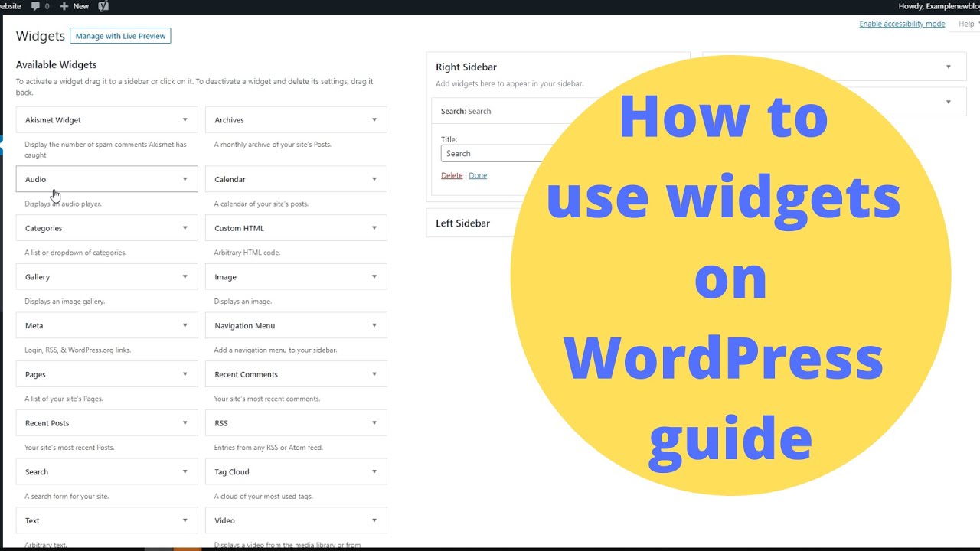This screenshot has width=980, height=551.
Task: Click the Search widget Title input field
Action: pyautogui.click(x=498, y=153)
